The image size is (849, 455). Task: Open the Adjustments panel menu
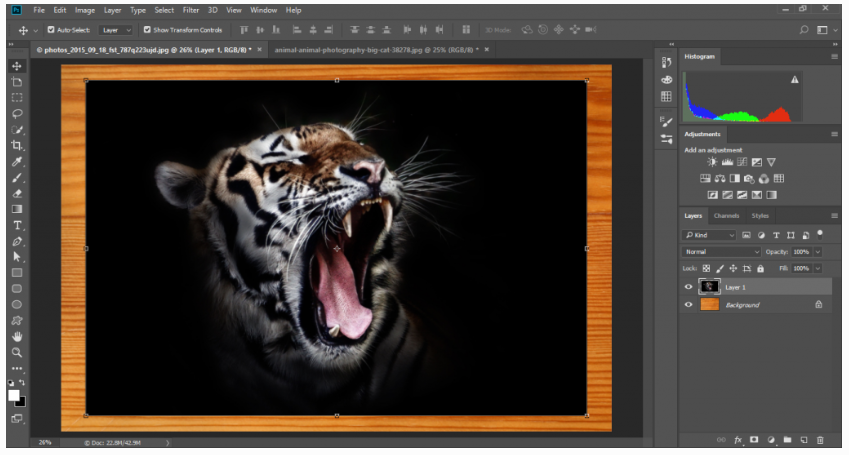coord(834,134)
